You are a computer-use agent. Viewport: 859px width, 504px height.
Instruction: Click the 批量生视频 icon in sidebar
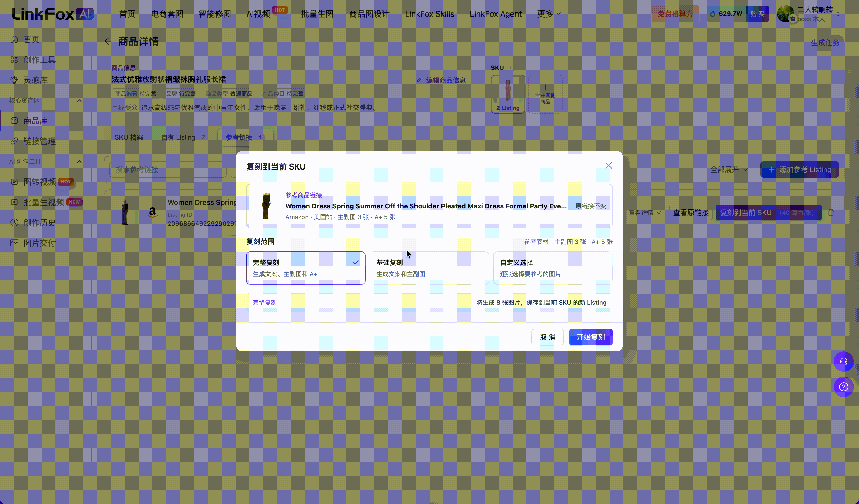[x=14, y=202]
